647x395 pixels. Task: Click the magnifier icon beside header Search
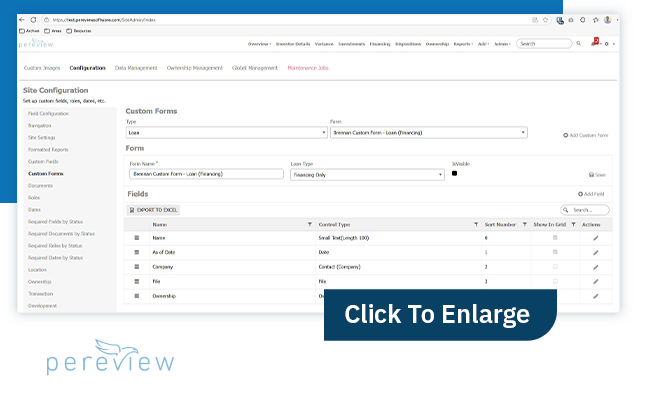point(579,43)
